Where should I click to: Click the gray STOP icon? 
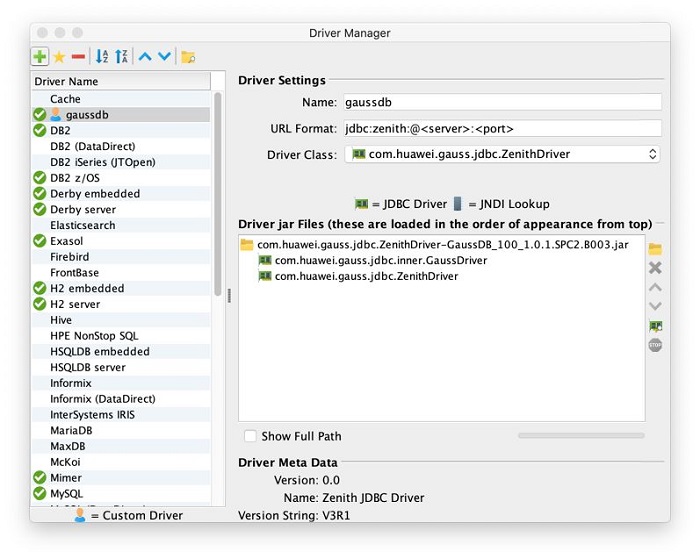(x=655, y=345)
